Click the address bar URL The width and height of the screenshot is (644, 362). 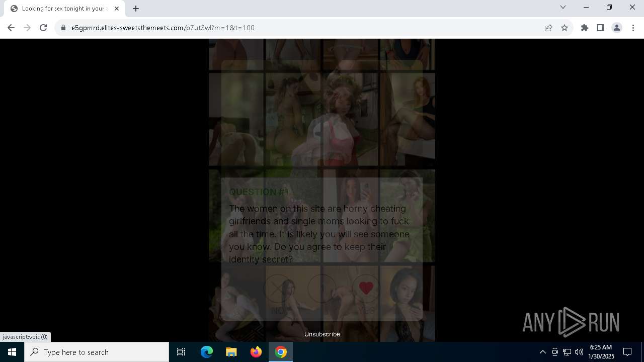[x=163, y=28]
